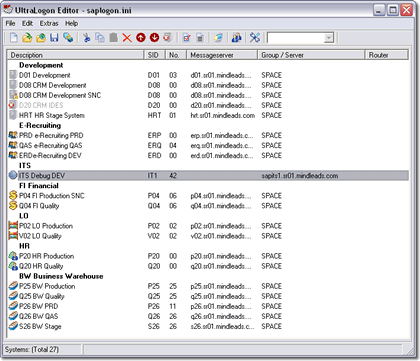Open the Edit menu
This screenshot has width=420, height=361.
click(27, 23)
